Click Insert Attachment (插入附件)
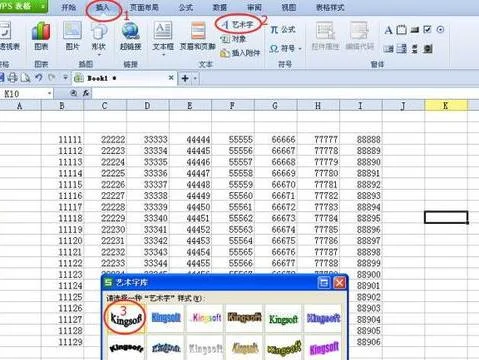479x360 pixels. [x=240, y=53]
